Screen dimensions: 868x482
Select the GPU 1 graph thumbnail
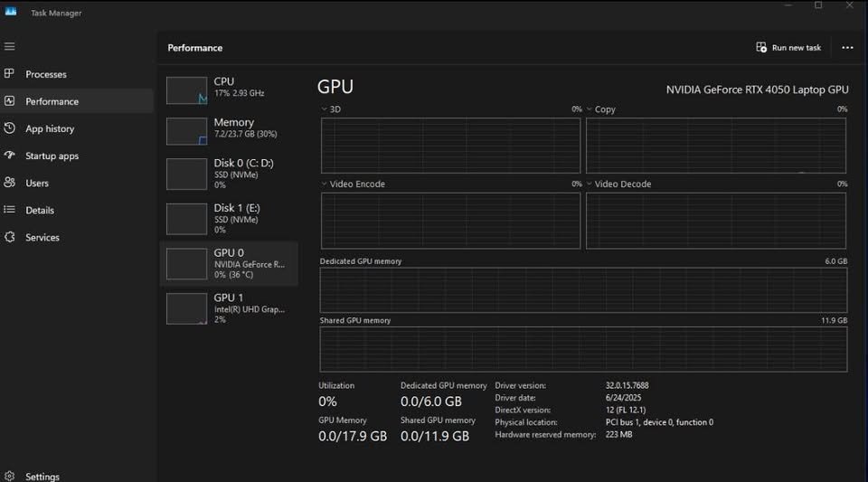tap(186, 308)
